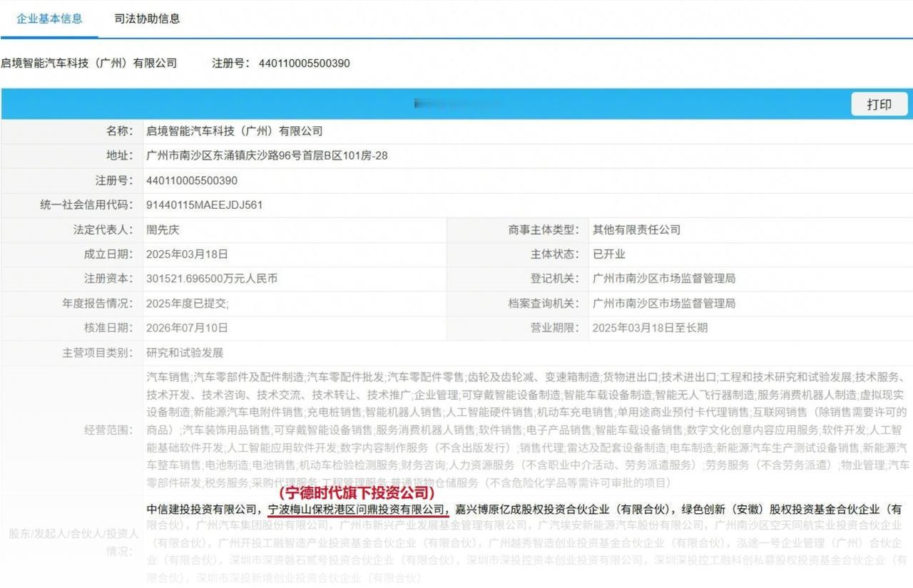Select founding date 2025年03月18日
913x588 pixels.
tap(187, 254)
